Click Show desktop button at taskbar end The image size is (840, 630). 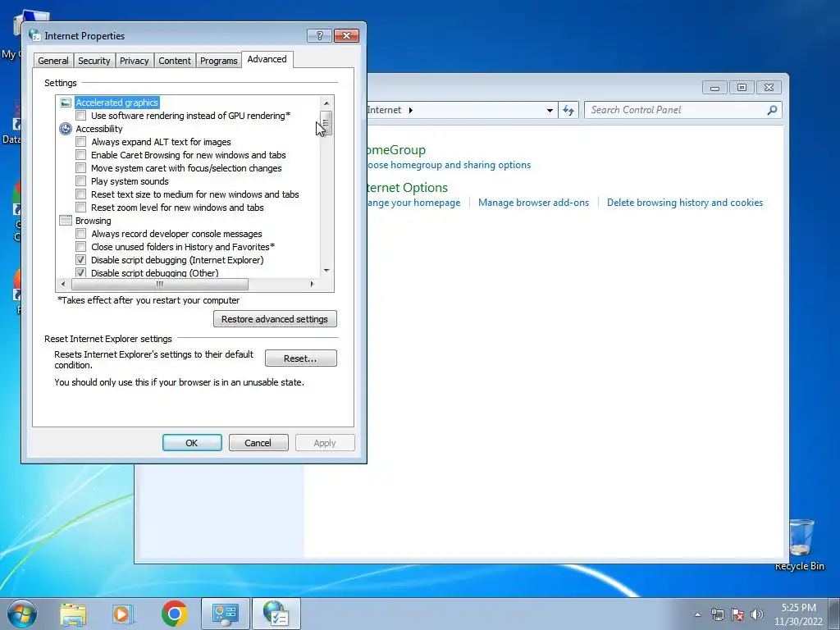pos(834,614)
